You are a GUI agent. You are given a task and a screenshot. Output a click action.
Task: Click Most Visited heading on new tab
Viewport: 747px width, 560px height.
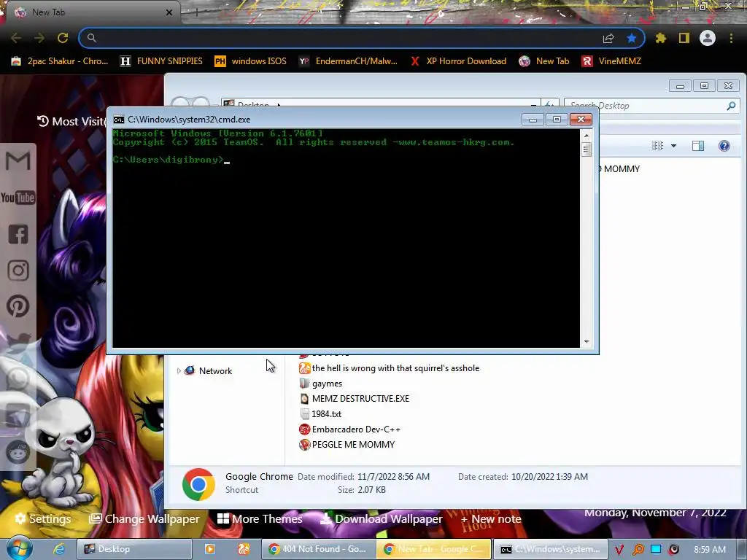click(x=71, y=122)
